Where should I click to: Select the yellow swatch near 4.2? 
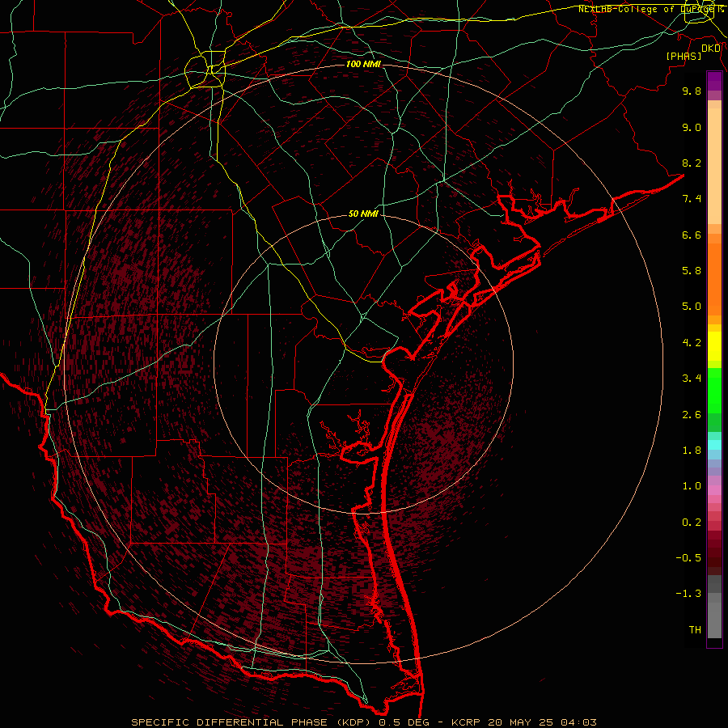coord(714,346)
